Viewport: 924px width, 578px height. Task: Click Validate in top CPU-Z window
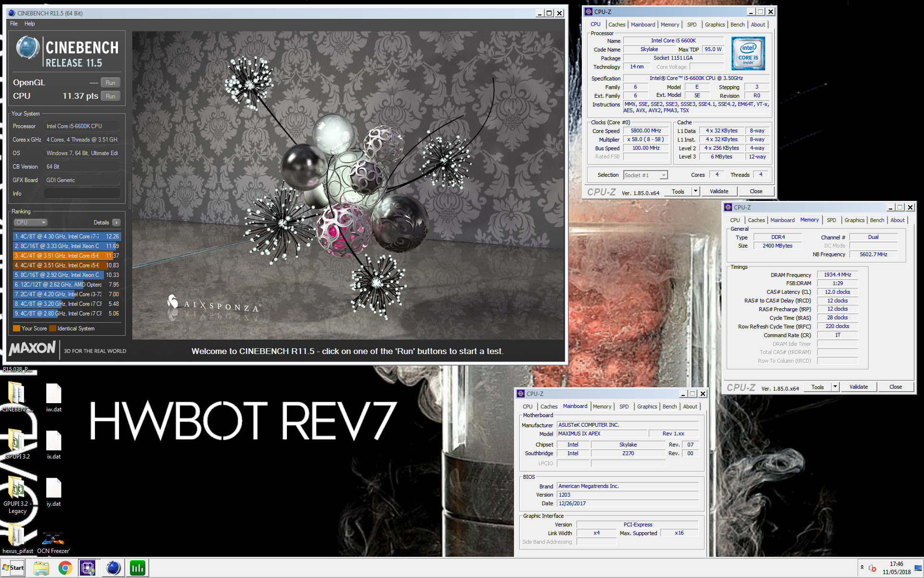pos(719,191)
